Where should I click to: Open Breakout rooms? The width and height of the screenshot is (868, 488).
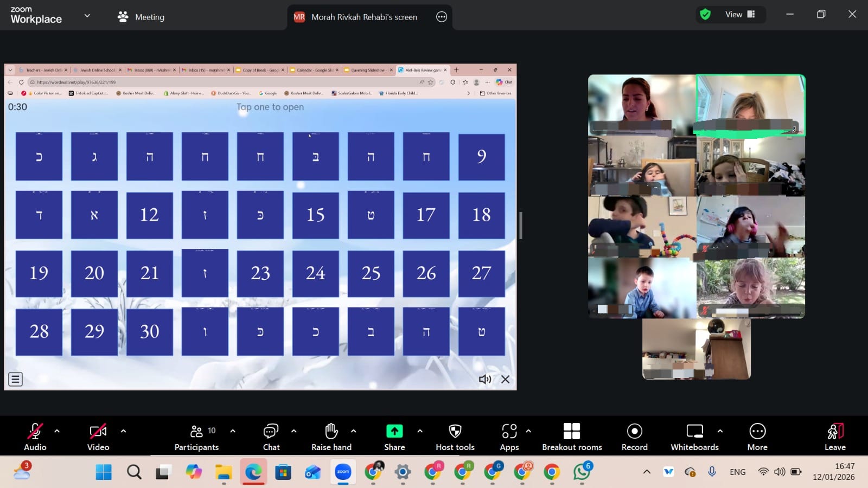point(572,432)
